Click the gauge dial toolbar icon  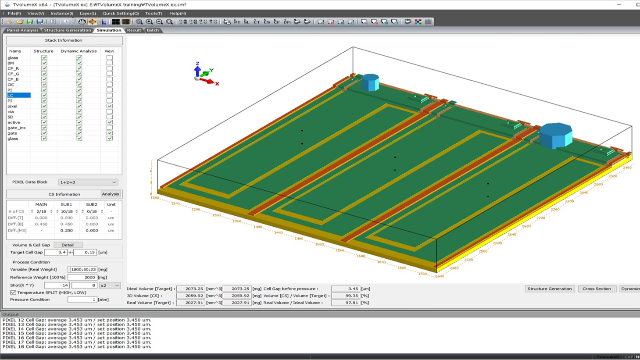pyautogui.click(x=82, y=22)
